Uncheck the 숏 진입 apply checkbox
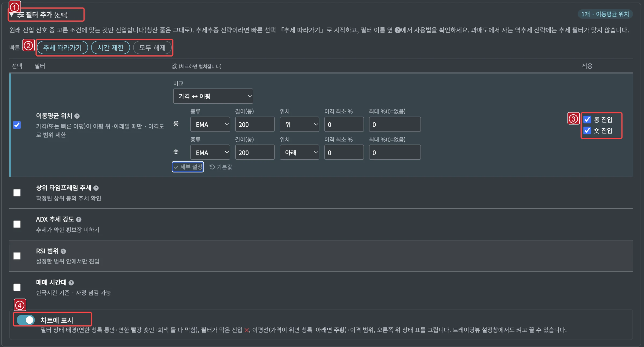The height and width of the screenshot is (347, 644). click(x=587, y=130)
